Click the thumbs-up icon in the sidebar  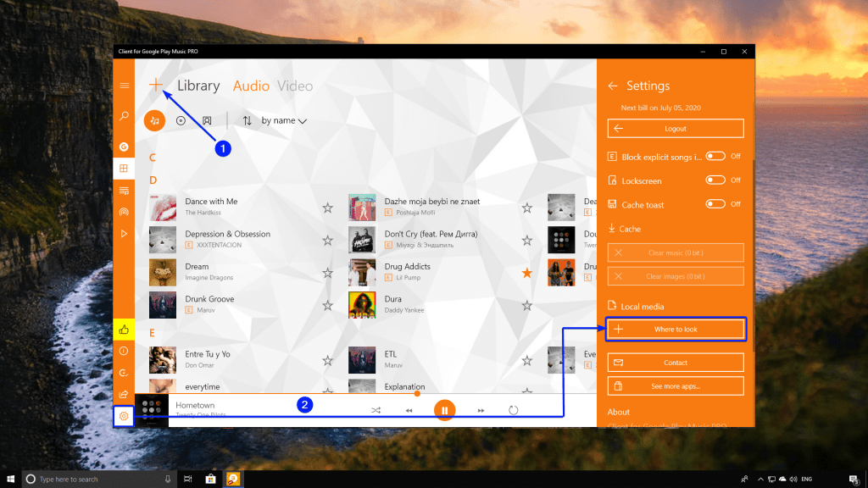click(125, 330)
